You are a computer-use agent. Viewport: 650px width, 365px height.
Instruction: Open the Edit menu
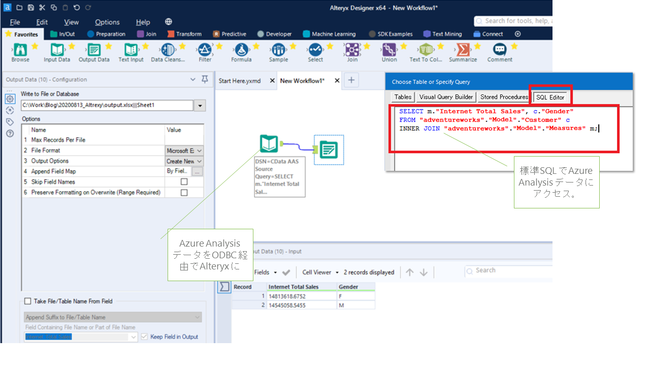pos(42,22)
